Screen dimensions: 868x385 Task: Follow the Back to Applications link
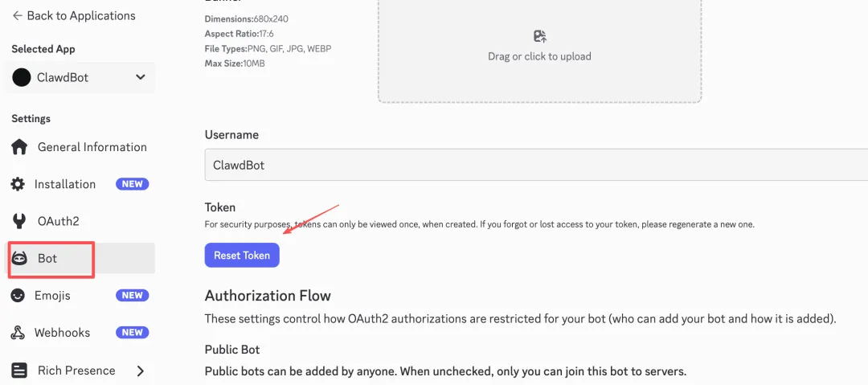click(x=80, y=15)
